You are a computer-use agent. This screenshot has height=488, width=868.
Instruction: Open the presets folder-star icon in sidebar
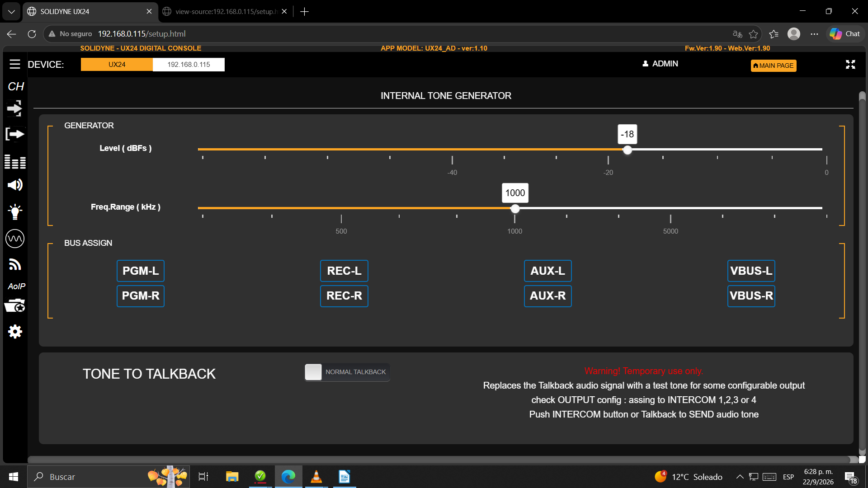[x=15, y=306]
